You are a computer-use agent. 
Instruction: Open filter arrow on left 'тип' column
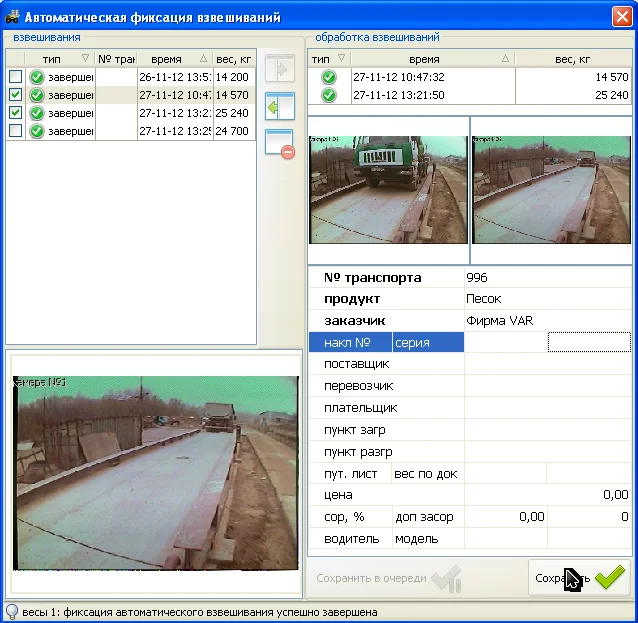[85, 59]
